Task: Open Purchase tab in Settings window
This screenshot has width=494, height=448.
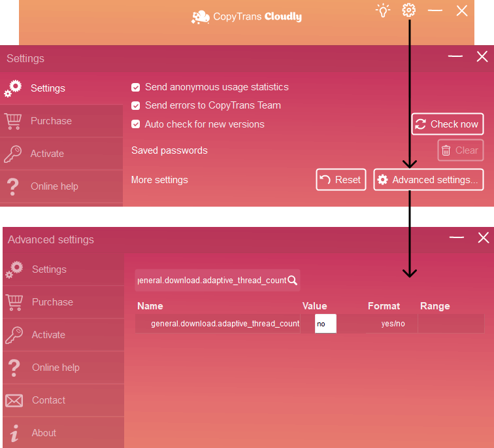Action: (61, 121)
